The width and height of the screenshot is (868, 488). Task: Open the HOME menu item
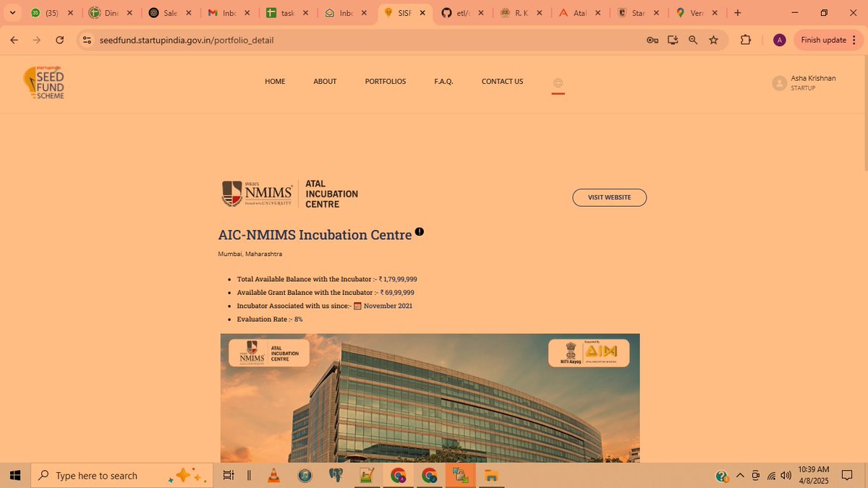point(275,82)
